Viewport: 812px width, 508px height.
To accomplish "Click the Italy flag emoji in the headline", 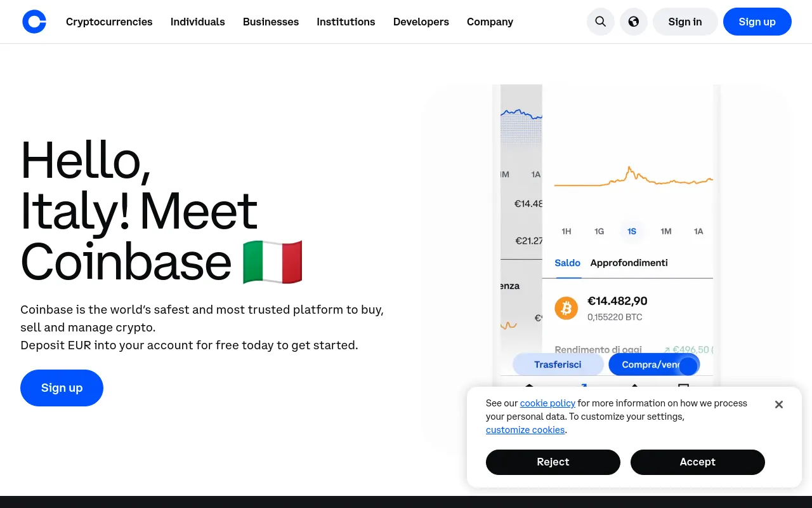I will point(272,262).
